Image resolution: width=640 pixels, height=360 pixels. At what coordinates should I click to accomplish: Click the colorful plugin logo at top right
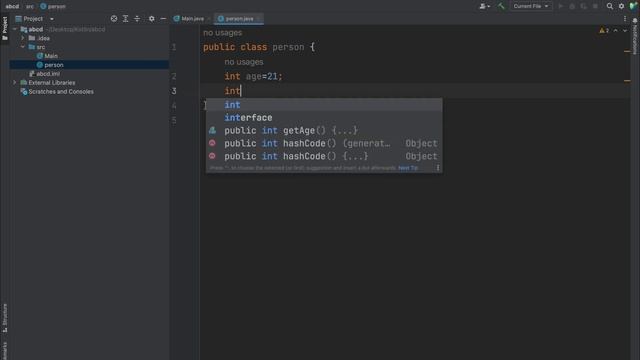(633, 6)
